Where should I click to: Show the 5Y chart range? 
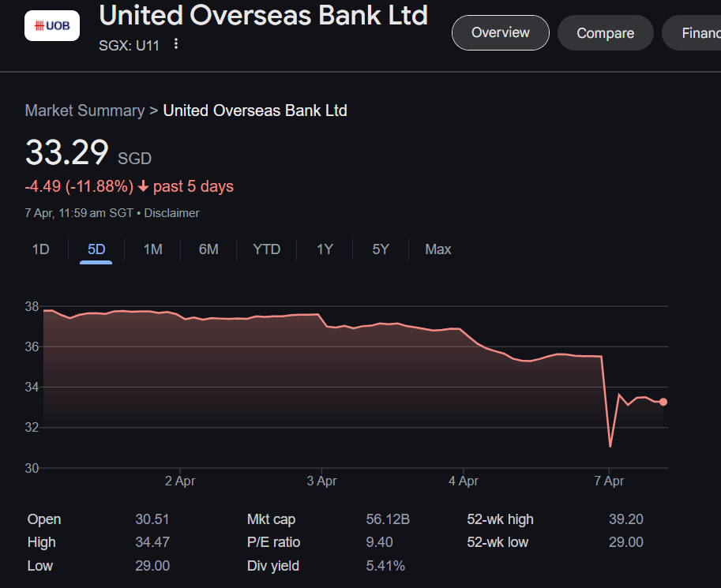click(381, 249)
